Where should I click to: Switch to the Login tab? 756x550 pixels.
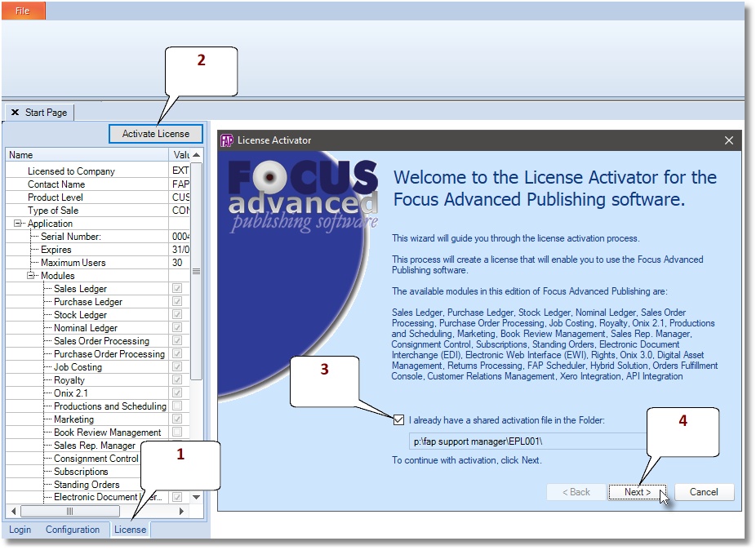[20, 530]
